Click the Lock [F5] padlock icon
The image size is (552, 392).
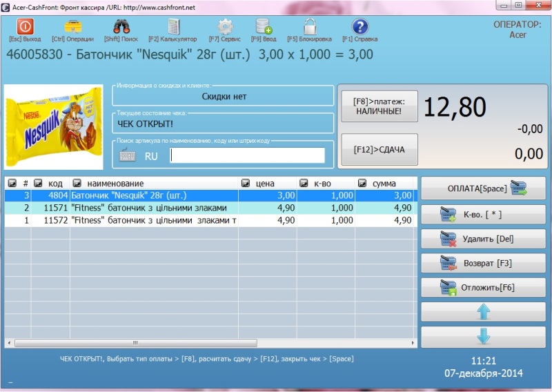(309, 27)
